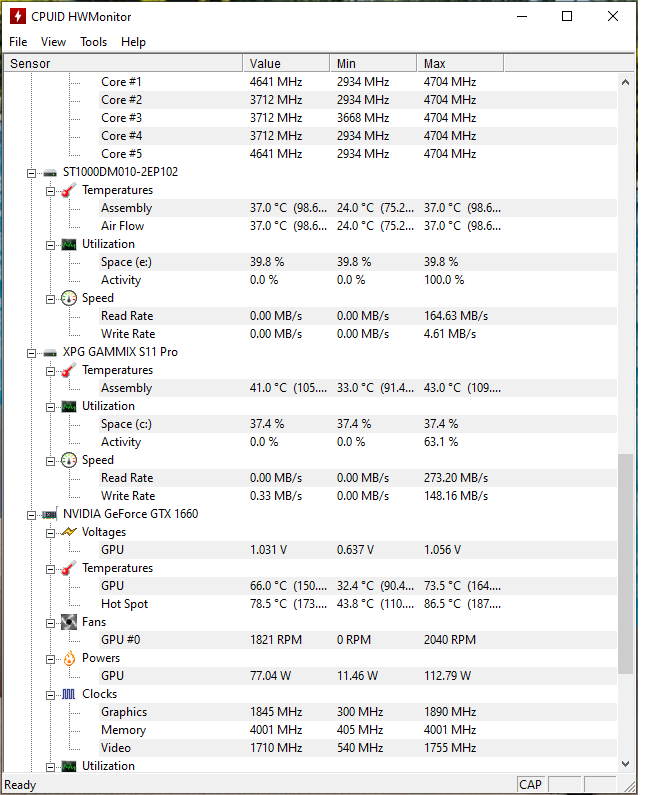The width and height of the screenshot is (672, 795).
Task: Click the NVIDIA GeForce GTX 1660 card icon
Action: [50, 515]
